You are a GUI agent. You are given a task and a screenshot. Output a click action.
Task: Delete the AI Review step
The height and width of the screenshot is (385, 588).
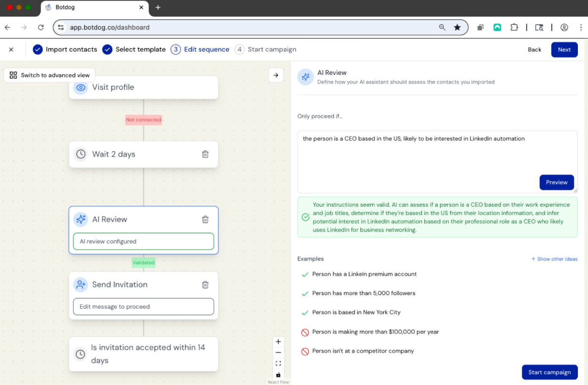(x=205, y=219)
